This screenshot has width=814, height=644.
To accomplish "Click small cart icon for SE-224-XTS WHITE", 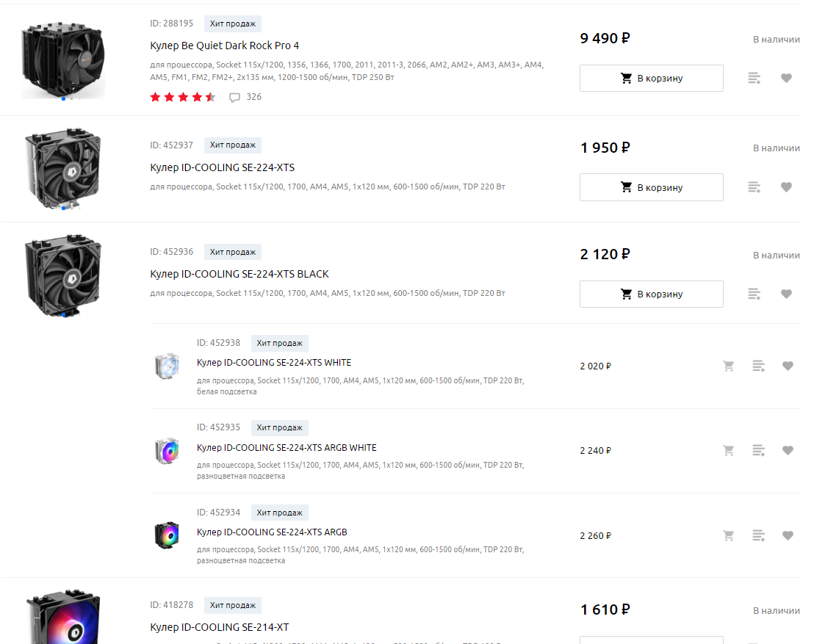I will coord(729,366).
